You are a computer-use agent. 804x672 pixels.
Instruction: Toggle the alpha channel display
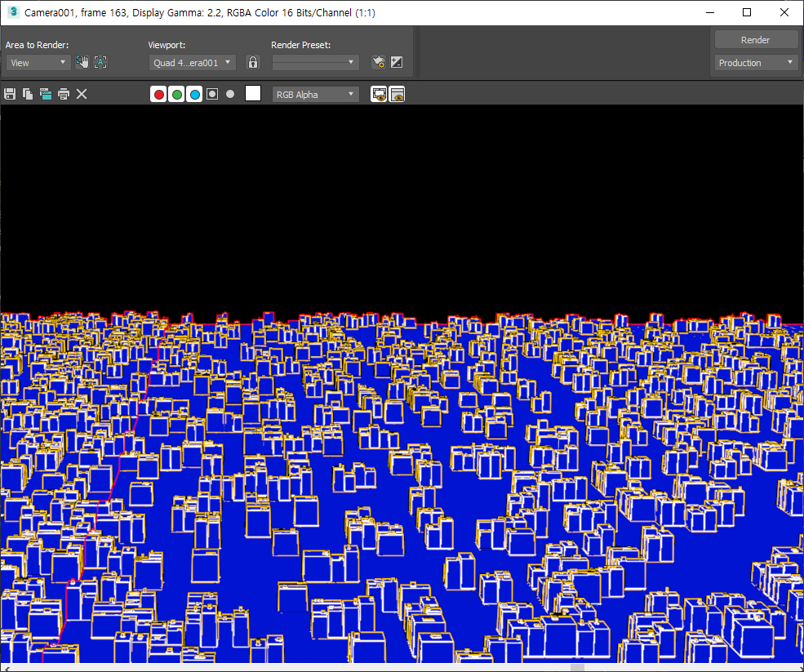tap(212, 94)
